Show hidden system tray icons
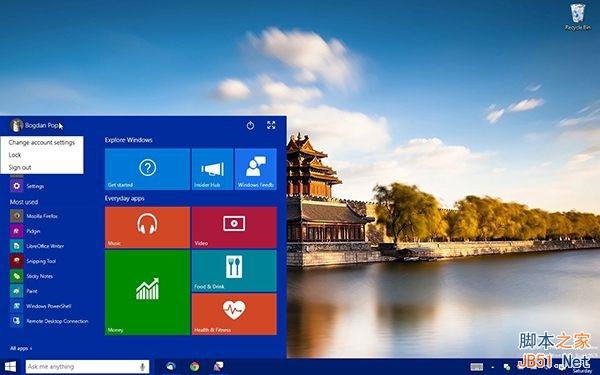Image resolution: width=600 pixels, height=375 pixels. [493, 367]
